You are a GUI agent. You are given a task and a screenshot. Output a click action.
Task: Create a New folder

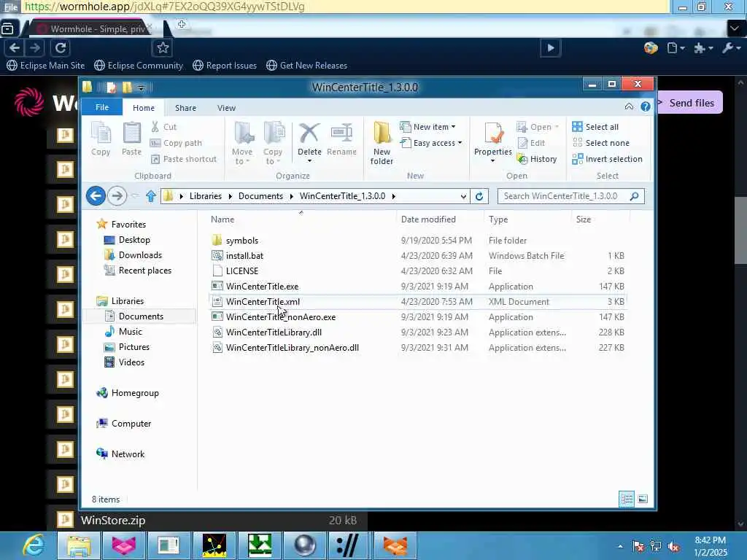(x=382, y=143)
